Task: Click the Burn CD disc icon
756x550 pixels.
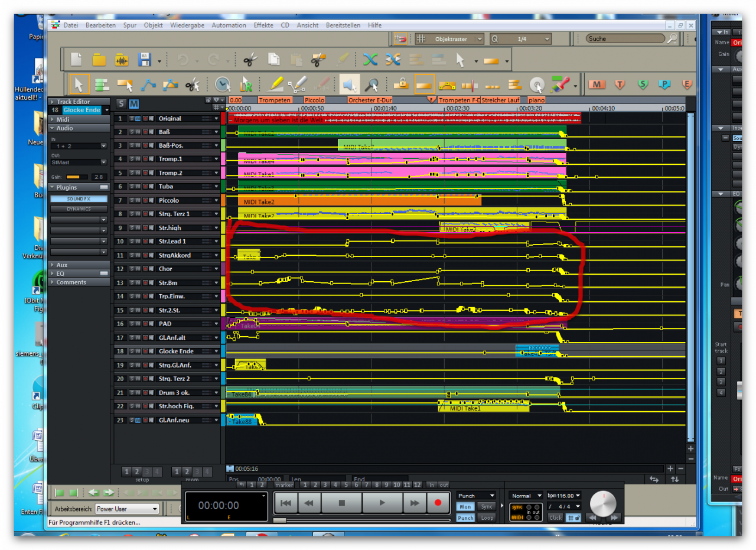Action: [x=536, y=84]
